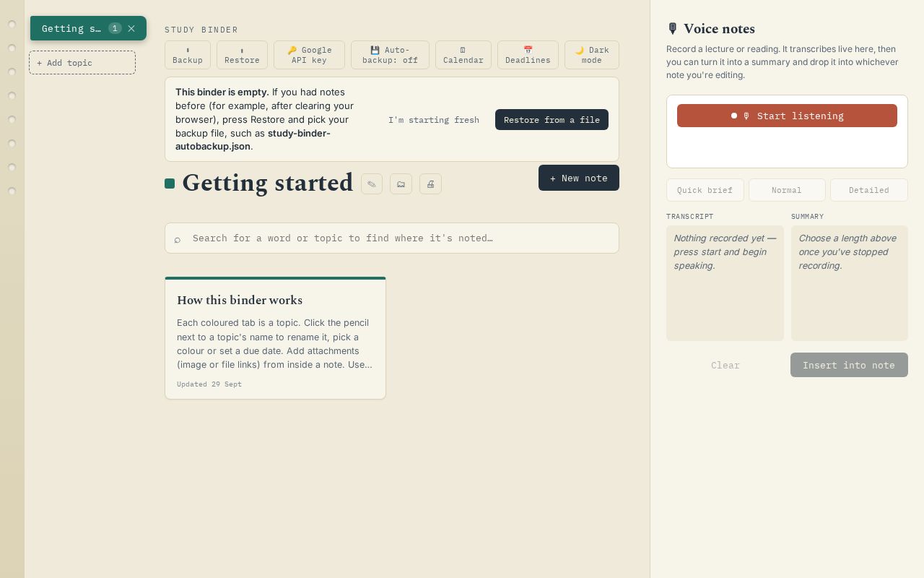Open the Restore toolbar button
924x578 pixels.
click(242, 55)
